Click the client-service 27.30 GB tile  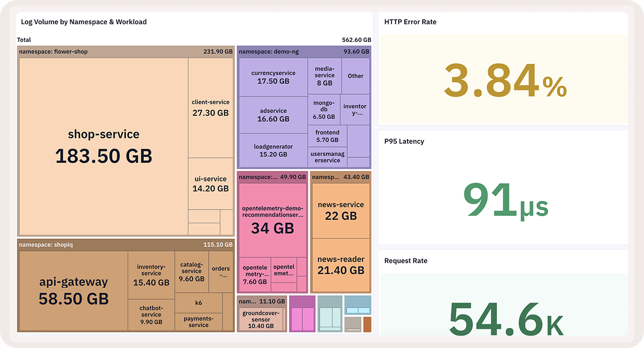point(210,107)
